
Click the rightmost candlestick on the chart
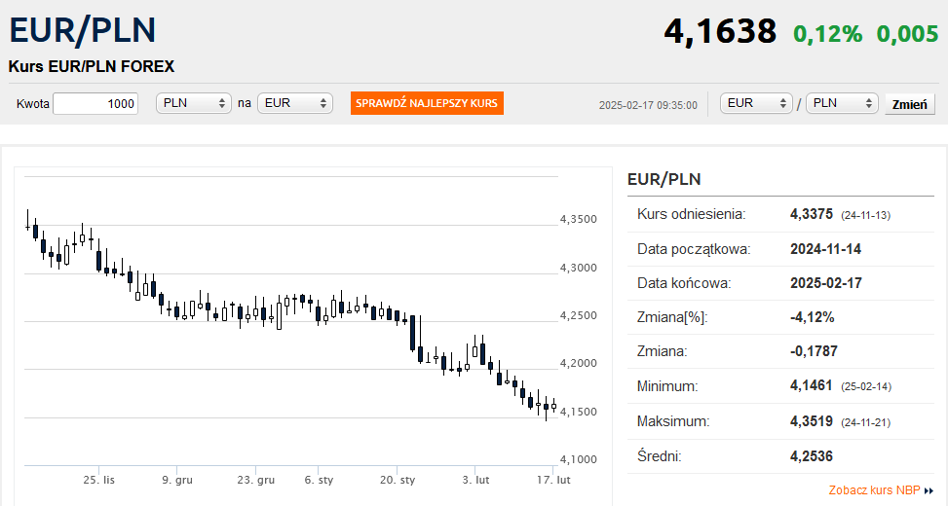click(554, 406)
